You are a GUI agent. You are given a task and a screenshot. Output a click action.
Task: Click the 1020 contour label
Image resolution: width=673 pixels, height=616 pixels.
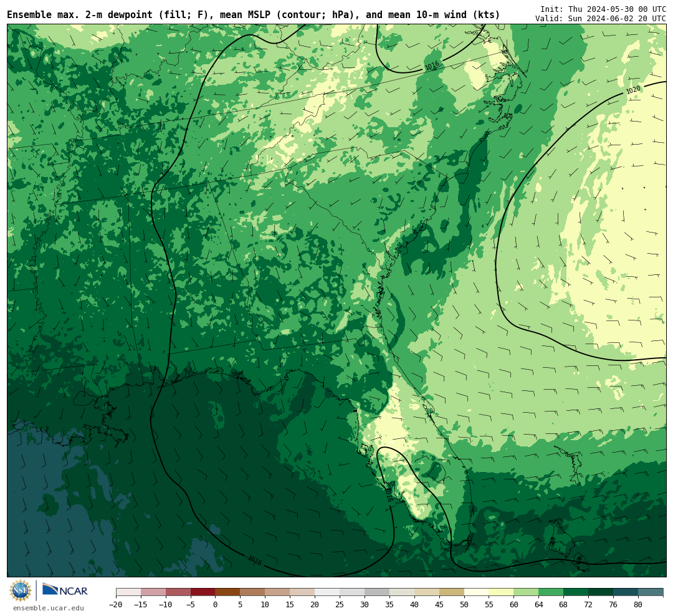633,90
